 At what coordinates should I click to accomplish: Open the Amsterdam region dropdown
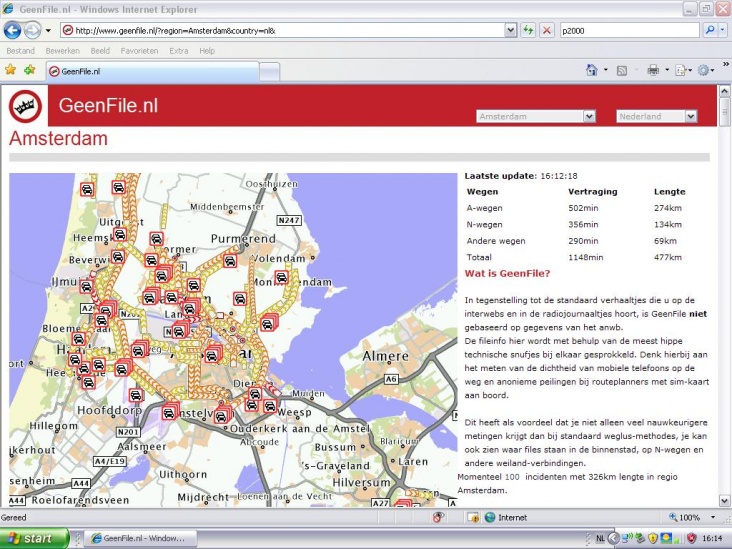536,116
